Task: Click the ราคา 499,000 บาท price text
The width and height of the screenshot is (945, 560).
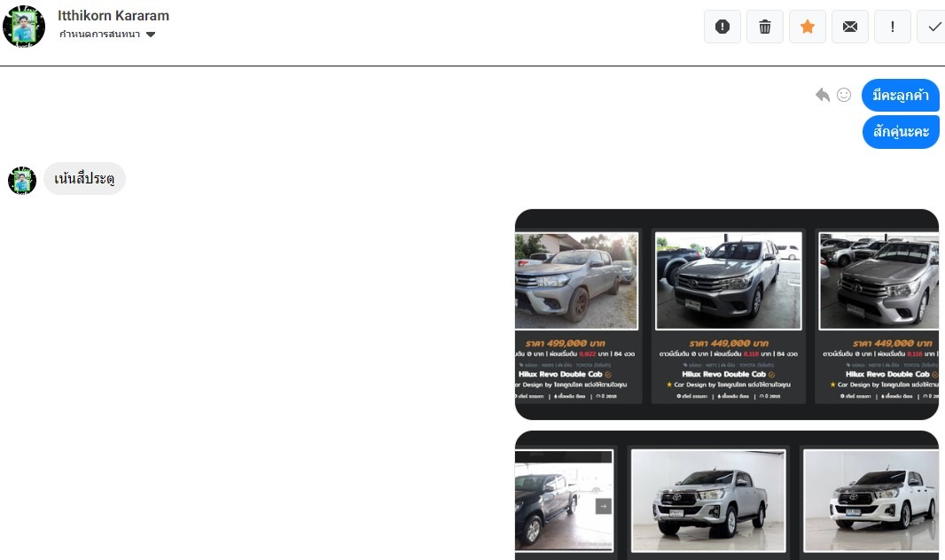Action: tap(566, 343)
